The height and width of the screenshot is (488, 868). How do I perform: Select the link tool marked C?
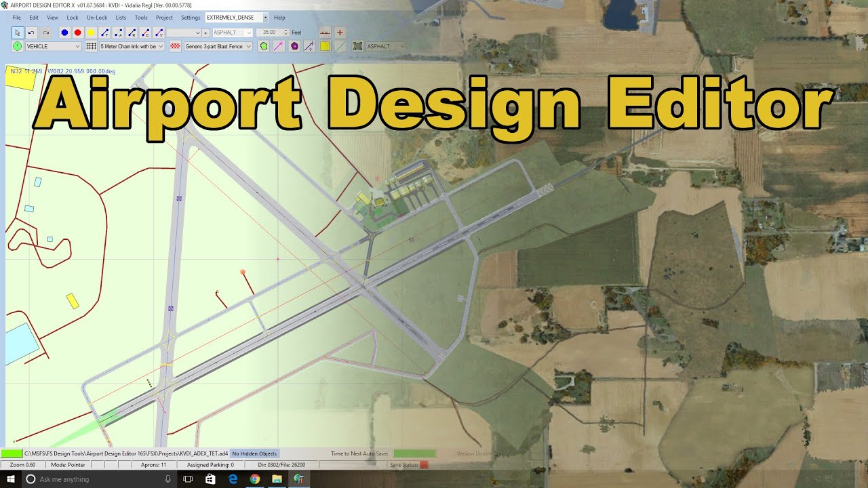tap(145, 33)
